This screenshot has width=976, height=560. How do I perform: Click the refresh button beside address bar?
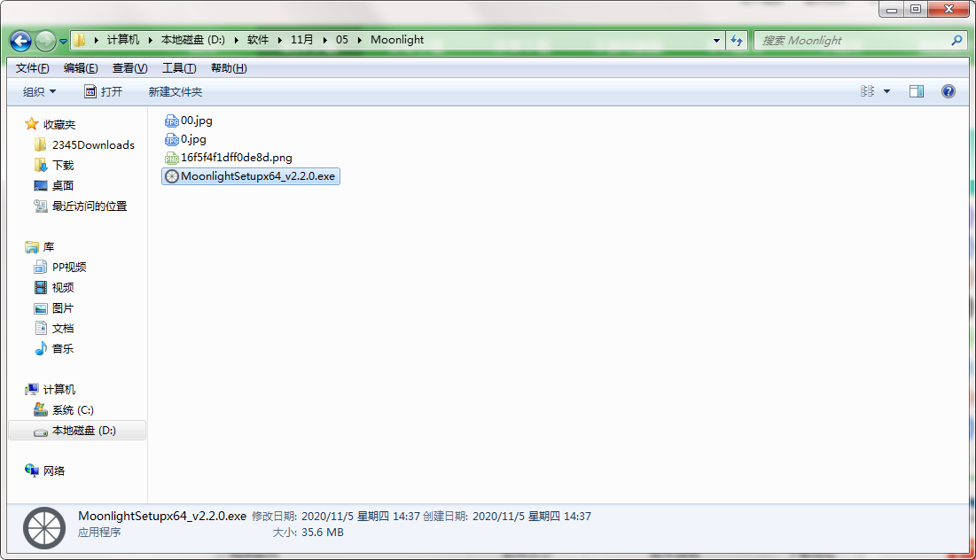737,40
